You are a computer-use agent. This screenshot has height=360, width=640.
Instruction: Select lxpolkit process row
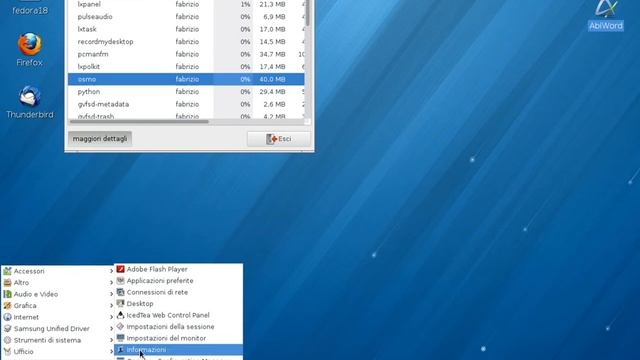point(186,67)
